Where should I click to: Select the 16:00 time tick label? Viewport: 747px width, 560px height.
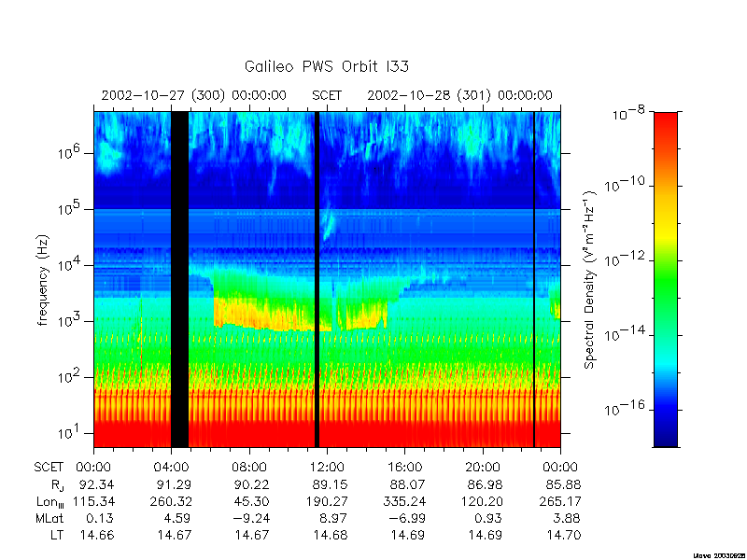(404, 468)
